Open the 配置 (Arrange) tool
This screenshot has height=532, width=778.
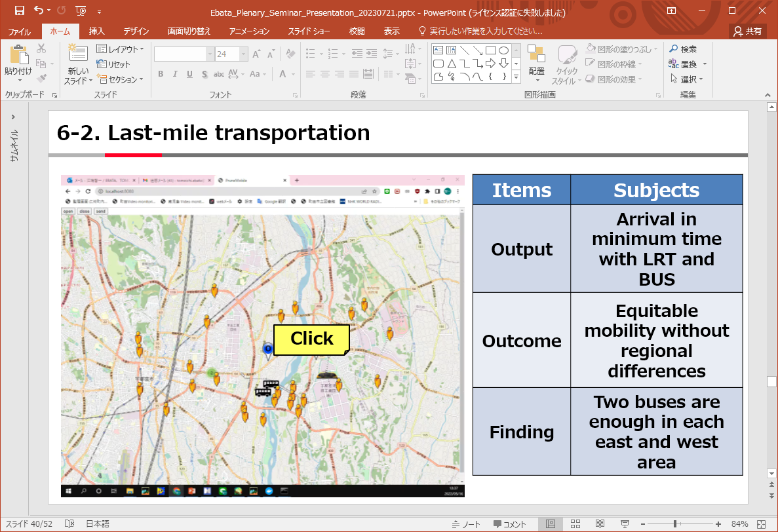536,62
